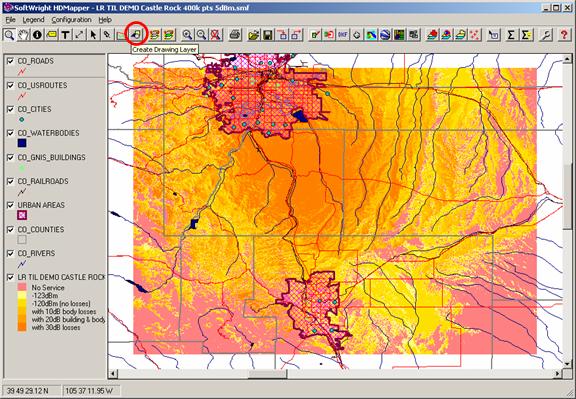Click the horizontal scrollbar right arrow
This screenshot has height=399, width=576.
point(558,374)
